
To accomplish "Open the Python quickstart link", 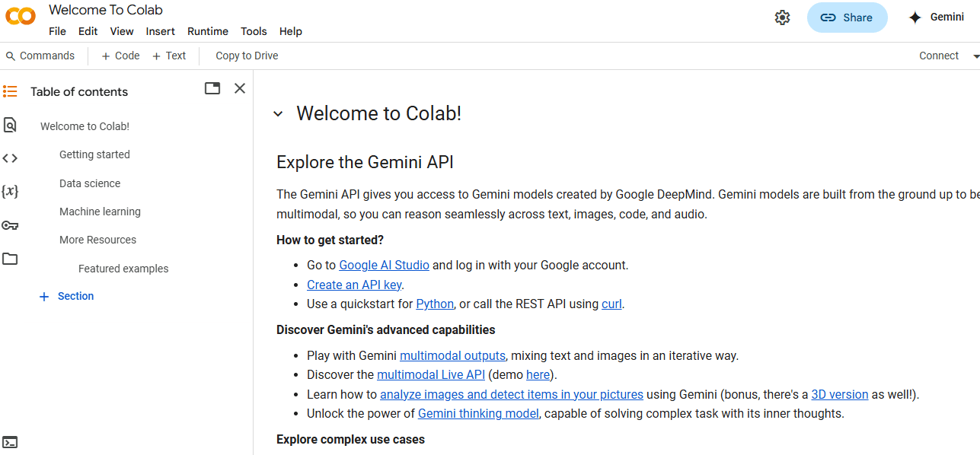I will [x=435, y=304].
